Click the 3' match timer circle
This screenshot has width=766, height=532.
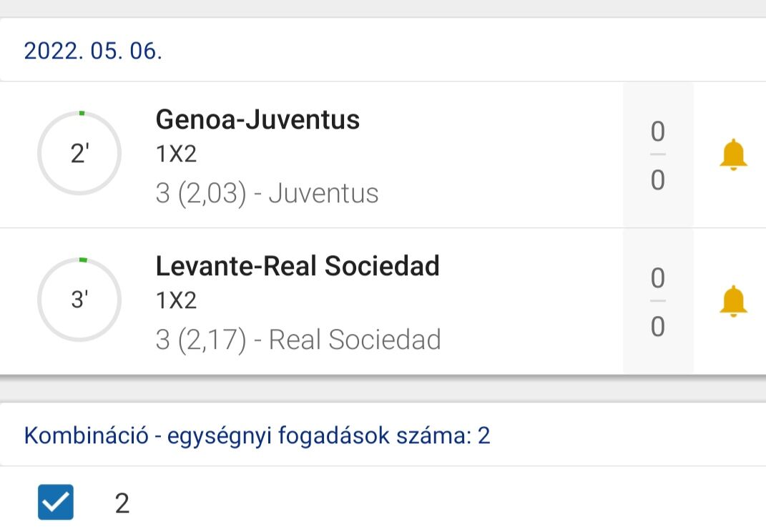(79, 300)
